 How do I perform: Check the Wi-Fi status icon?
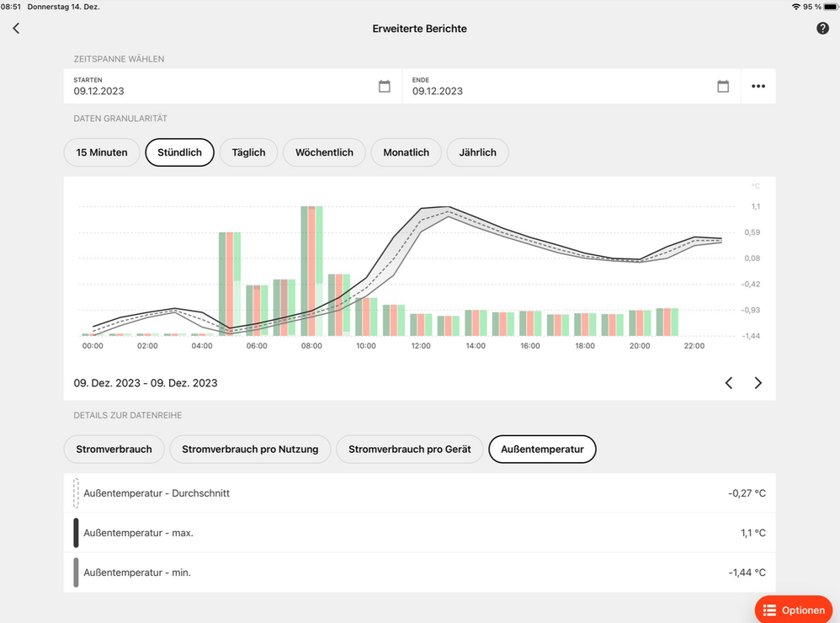pyautogui.click(x=795, y=7)
